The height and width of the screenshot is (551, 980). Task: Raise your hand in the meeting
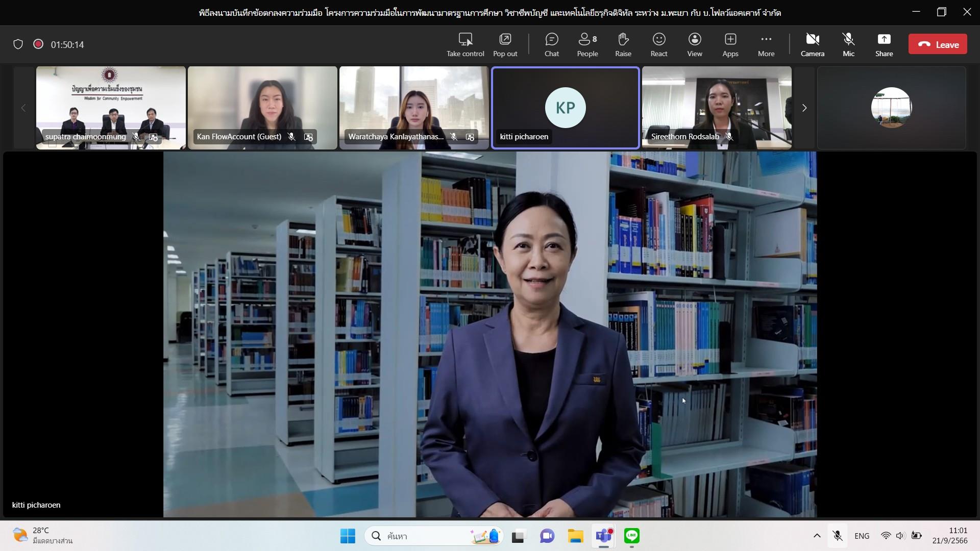coord(623,45)
